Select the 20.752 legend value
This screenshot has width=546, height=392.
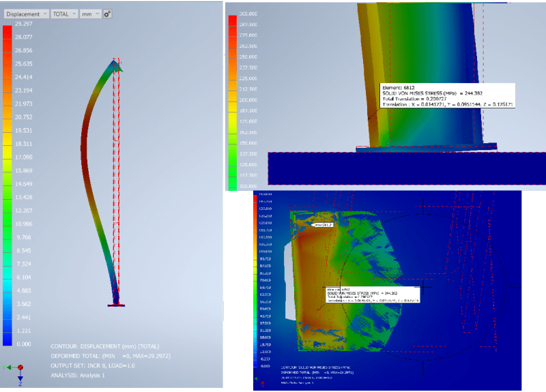click(23, 117)
